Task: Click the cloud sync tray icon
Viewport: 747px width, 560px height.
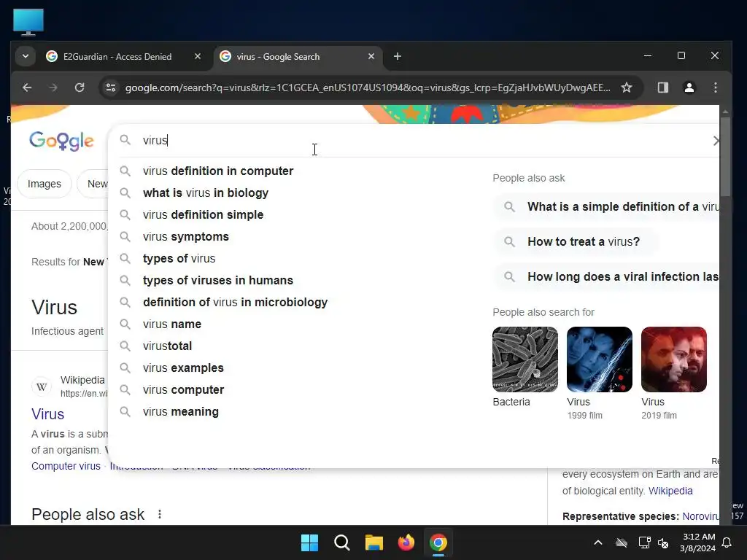Action: [x=622, y=542]
